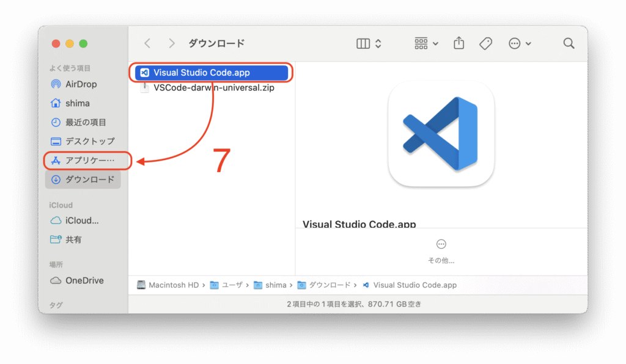Click the desktop icon beside デスクトップ

click(x=56, y=142)
